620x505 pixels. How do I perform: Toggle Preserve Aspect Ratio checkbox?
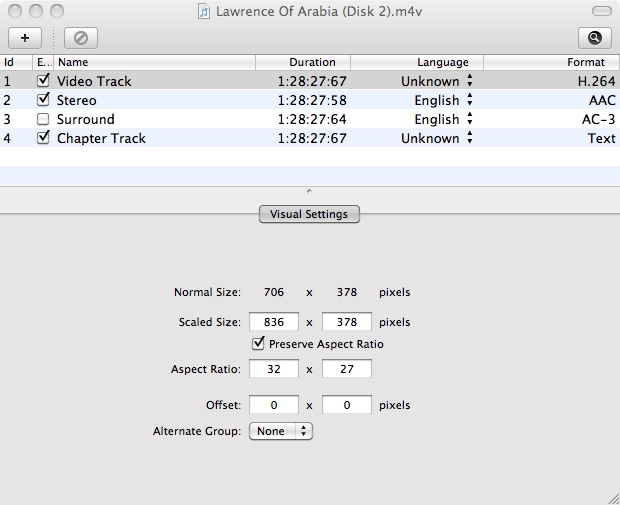(x=258, y=343)
